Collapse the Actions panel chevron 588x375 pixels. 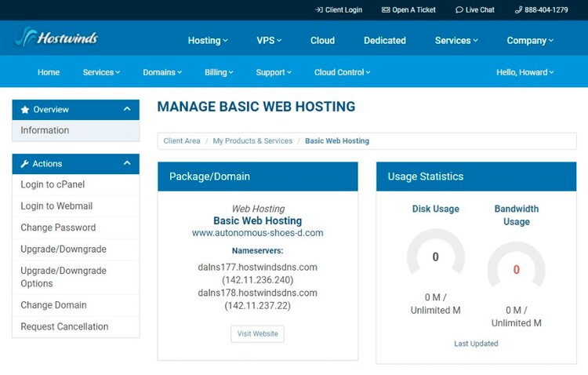click(127, 163)
